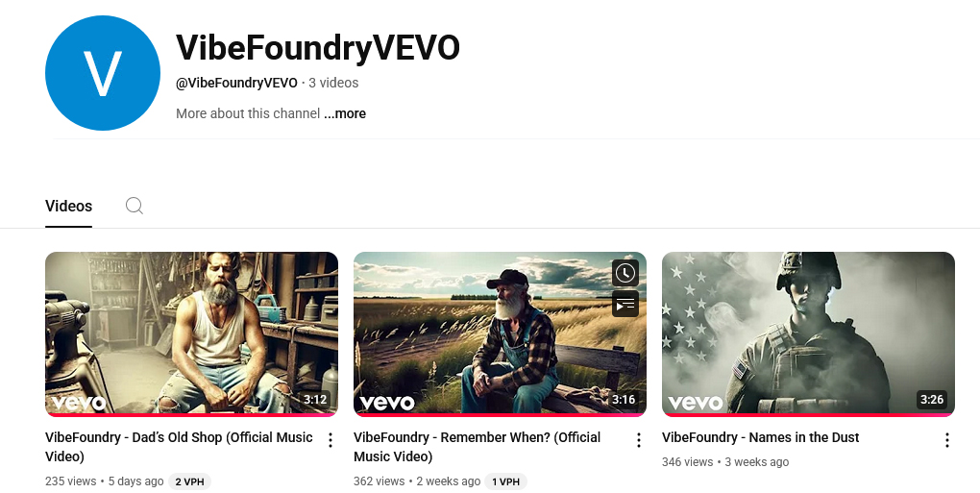Select the Videos tab

[69, 207]
